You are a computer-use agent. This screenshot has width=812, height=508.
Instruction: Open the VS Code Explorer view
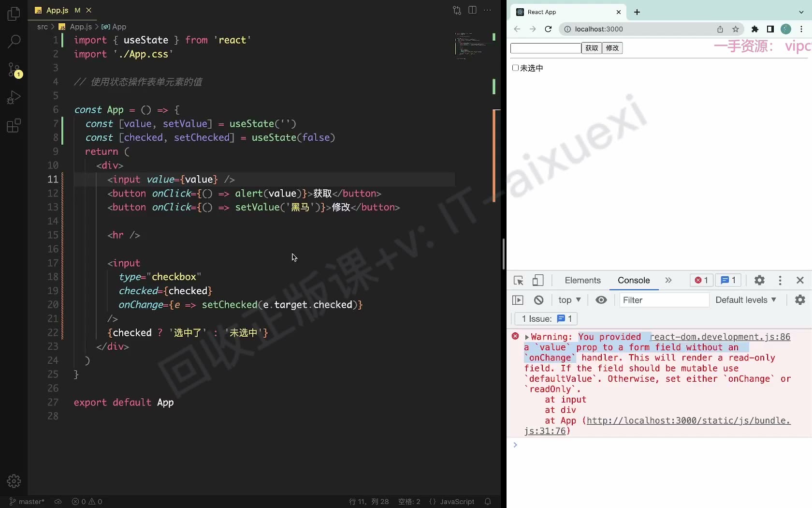tap(14, 14)
